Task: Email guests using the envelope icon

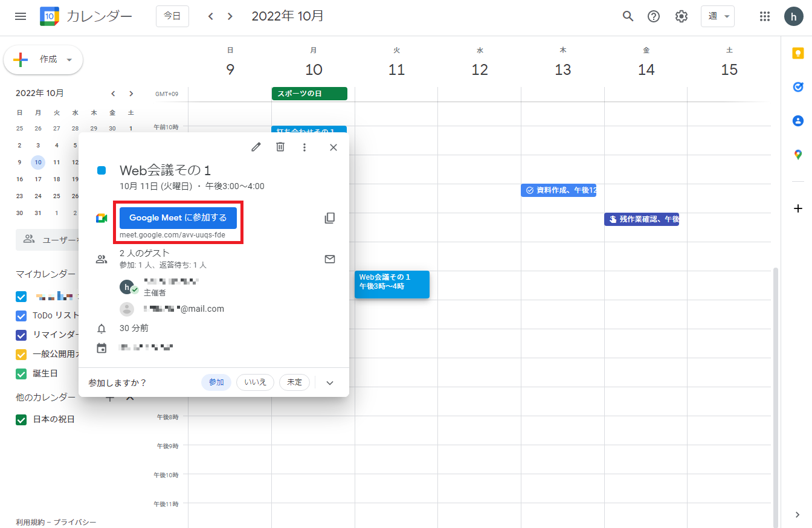Action: tap(330, 259)
